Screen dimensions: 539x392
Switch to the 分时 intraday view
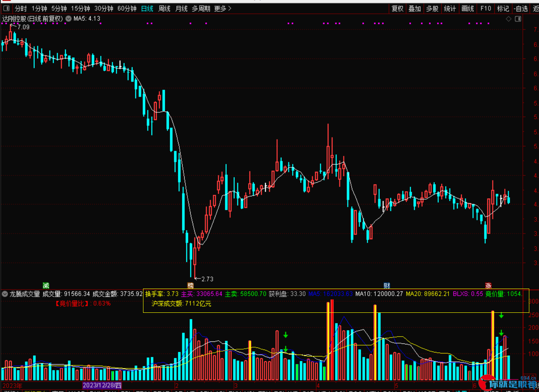pos(21,8)
